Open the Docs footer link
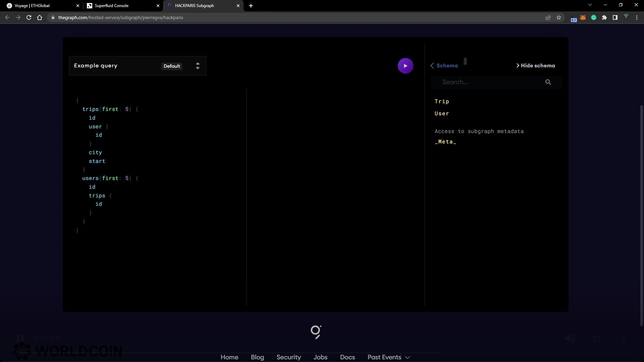This screenshot has width=644, height=362. pyautogui.click(x=347, y=357)
